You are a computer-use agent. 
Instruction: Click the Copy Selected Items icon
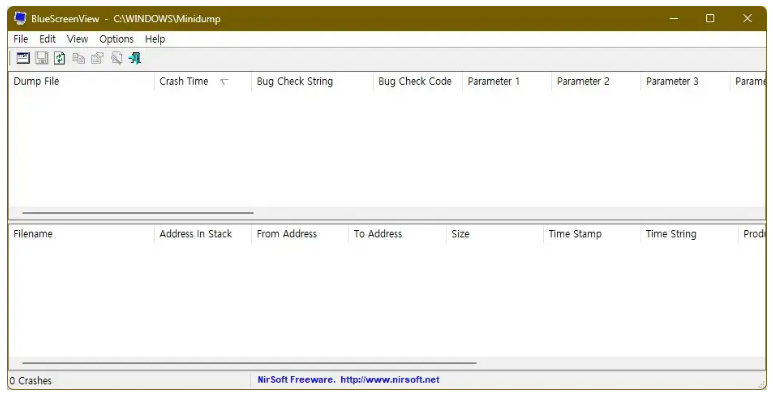tap(79, 58)
